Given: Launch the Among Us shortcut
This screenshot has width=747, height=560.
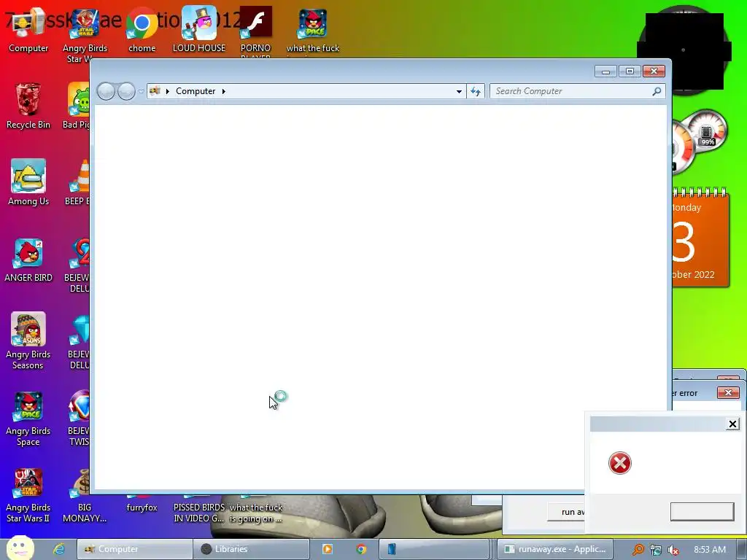Looking at the screenshot, I should (28, 182).
